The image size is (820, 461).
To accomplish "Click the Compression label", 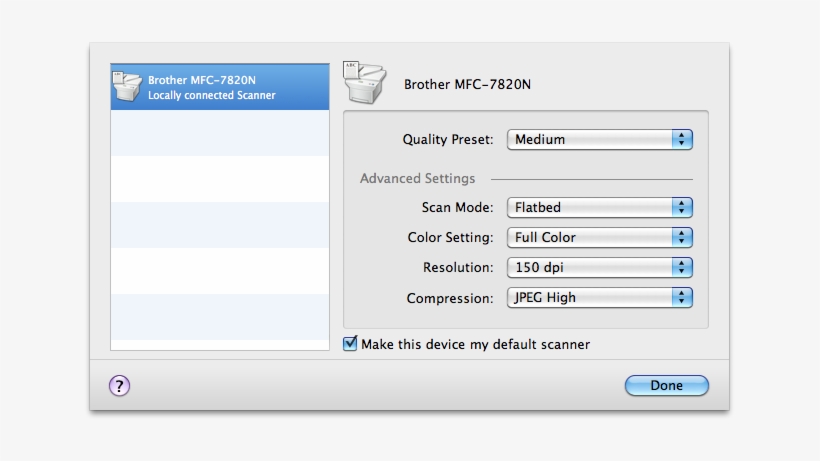I will tap(450, 298).
